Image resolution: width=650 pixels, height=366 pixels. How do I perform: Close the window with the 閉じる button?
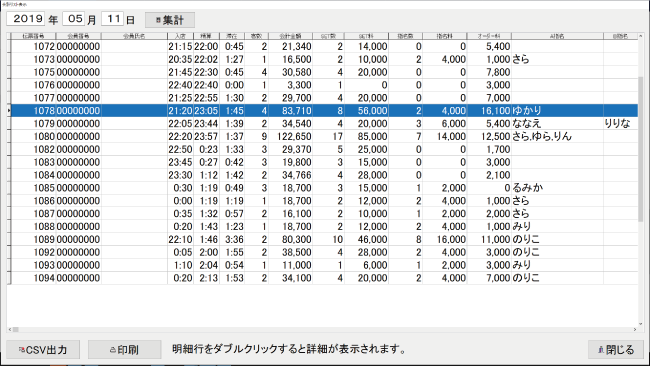616,350
